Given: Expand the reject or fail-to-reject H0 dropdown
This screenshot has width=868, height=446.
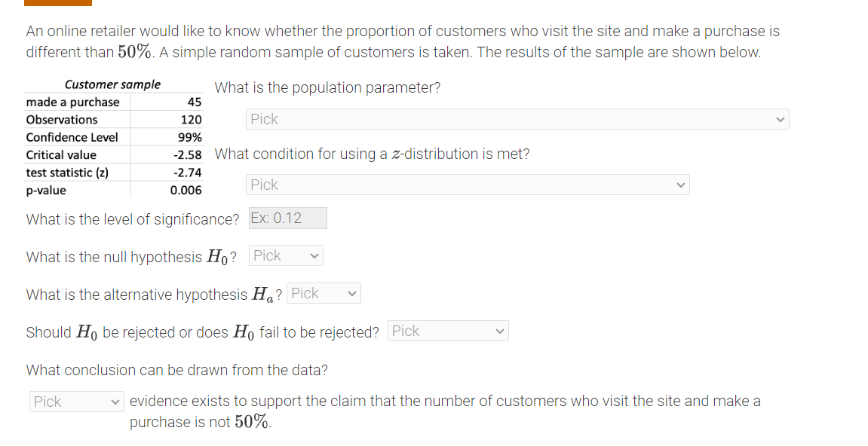Looking at the screenshot, I should (x=448, y=331).
